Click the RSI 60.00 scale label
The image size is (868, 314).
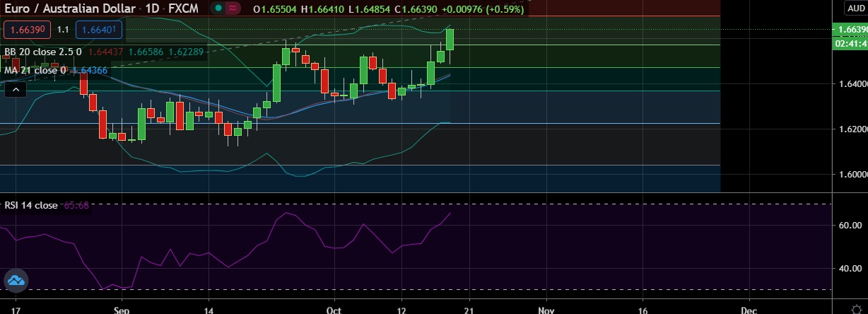click(852, 226)
